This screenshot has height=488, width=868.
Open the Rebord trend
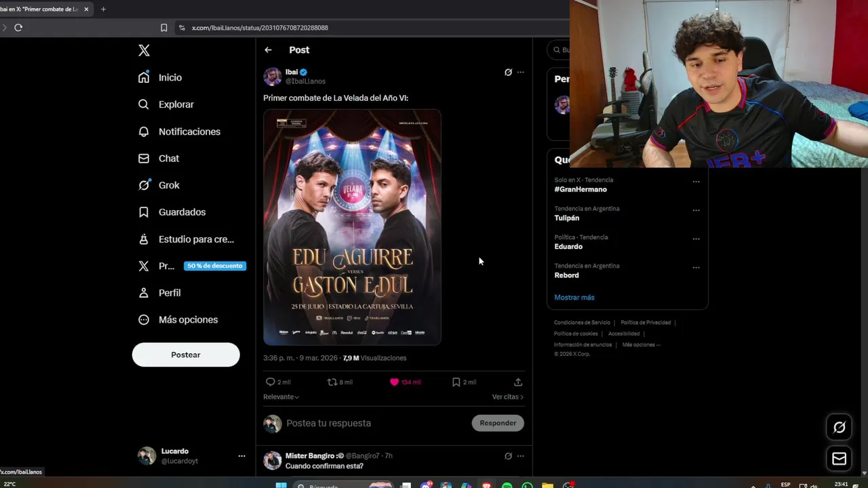pos(566,275)
